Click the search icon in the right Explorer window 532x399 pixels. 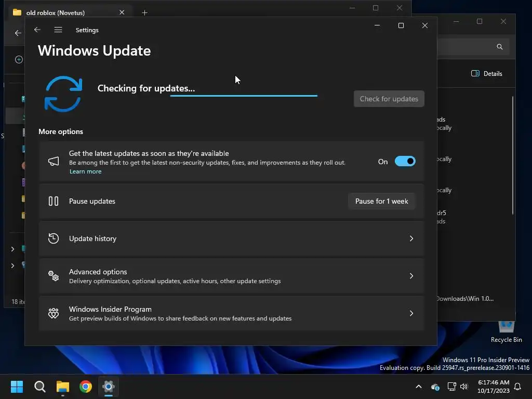[499, 47]
